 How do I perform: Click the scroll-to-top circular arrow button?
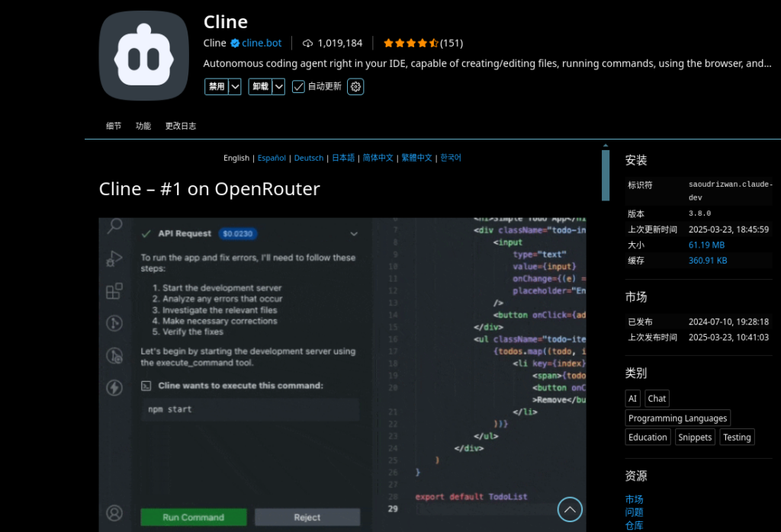(x=570, y=509)
